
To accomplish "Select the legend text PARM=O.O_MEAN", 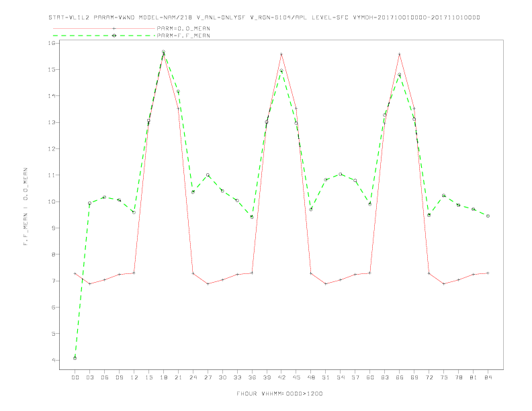I will (183, 28).
